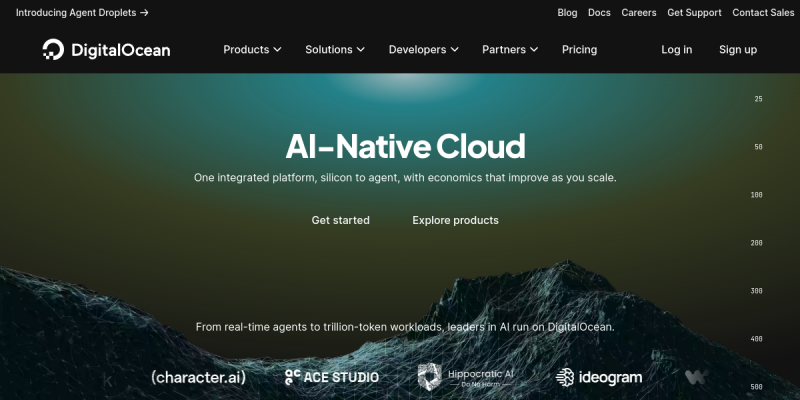This screenshot has height=400, width=800.
Task: Click the Get started button
Action: (340, 220)
